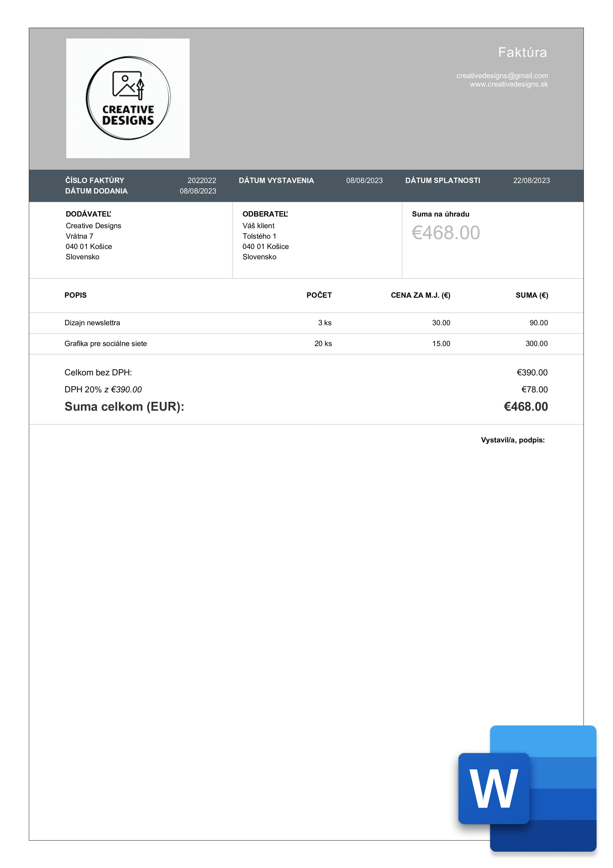Click the quantity '3 ks'

click(x=325, y=323)
